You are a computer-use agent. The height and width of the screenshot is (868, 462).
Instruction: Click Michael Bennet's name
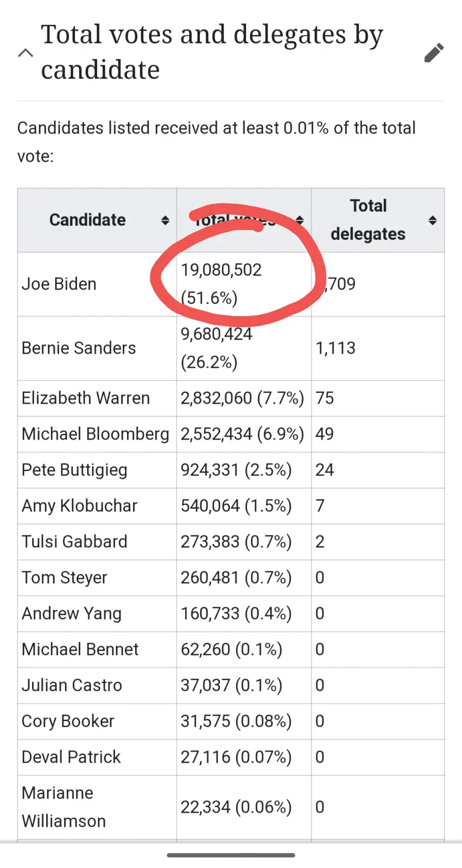pyautogui.click(x=80, y=649)
